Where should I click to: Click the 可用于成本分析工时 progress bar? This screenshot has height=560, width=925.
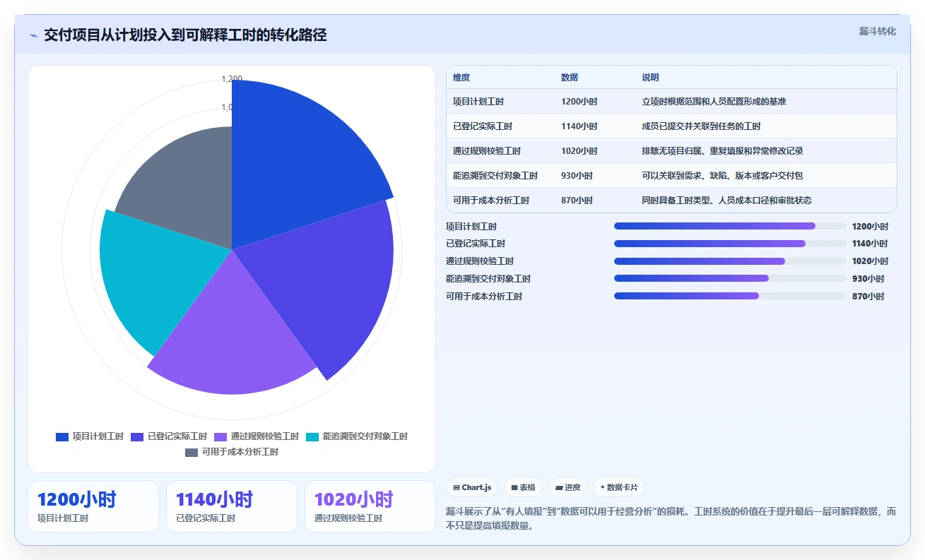click(730, 296)
